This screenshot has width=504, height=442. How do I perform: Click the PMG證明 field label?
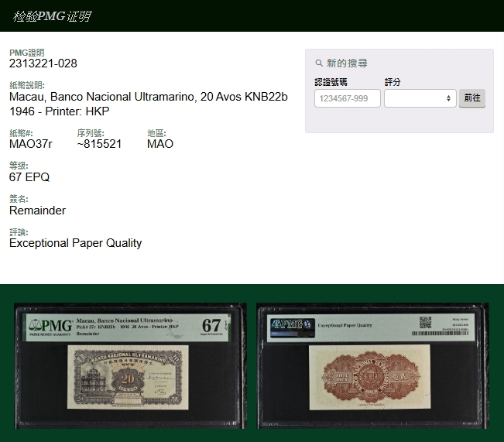[x=26, y=53]
